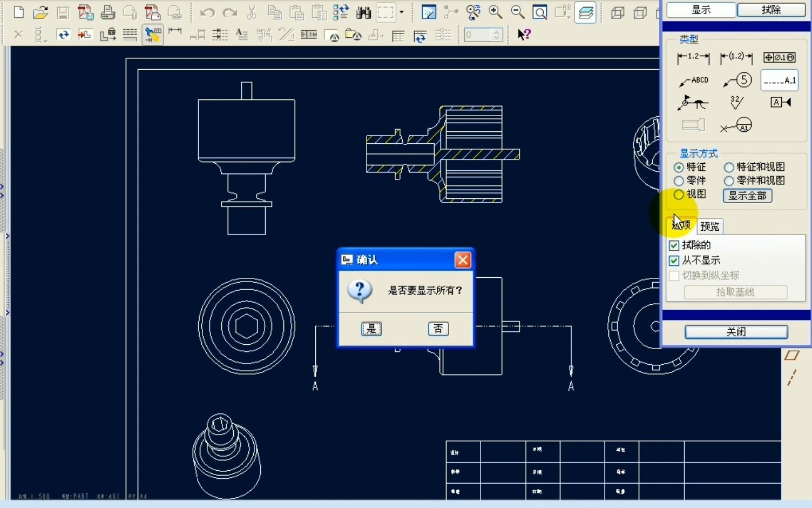Click the Print icon
Screen dimensions: 812x508
click(x=108, y=12)
